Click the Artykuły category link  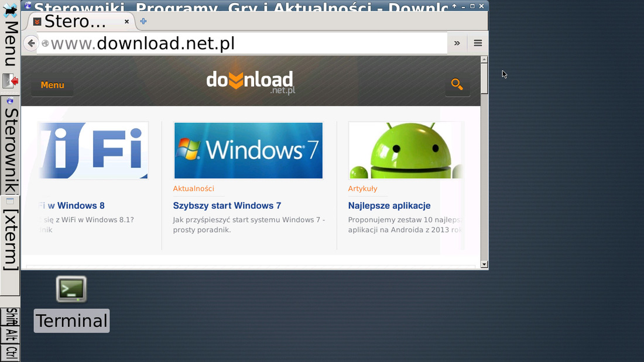tap(362, 188)
